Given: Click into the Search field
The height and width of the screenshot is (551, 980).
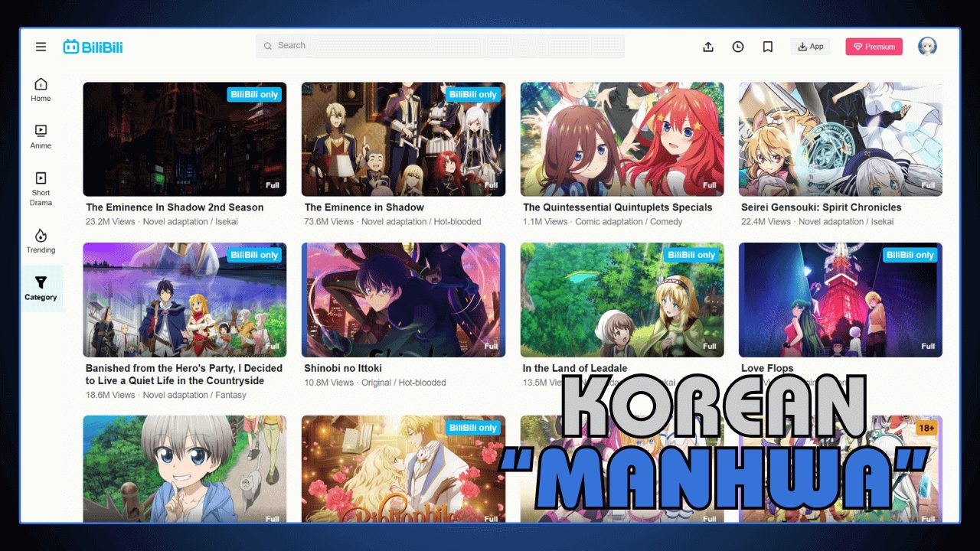Looking at the screenshot, I should [x=440, y=46].
